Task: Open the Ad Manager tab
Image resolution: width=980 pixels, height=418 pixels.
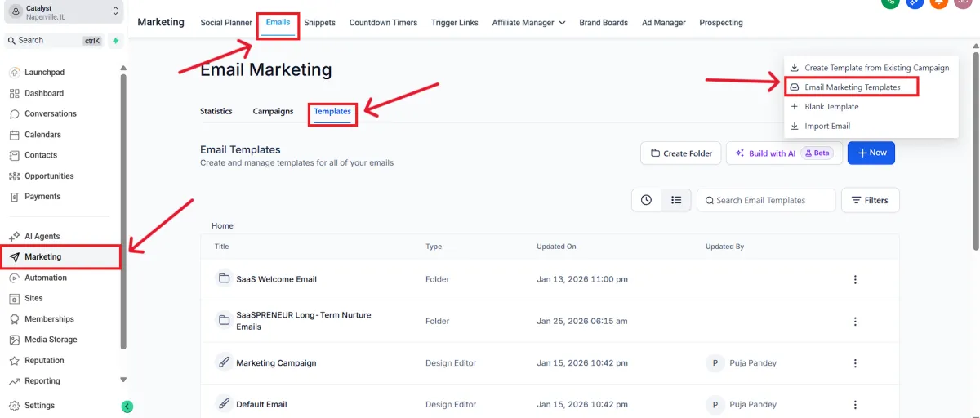Action: point(664,23)
